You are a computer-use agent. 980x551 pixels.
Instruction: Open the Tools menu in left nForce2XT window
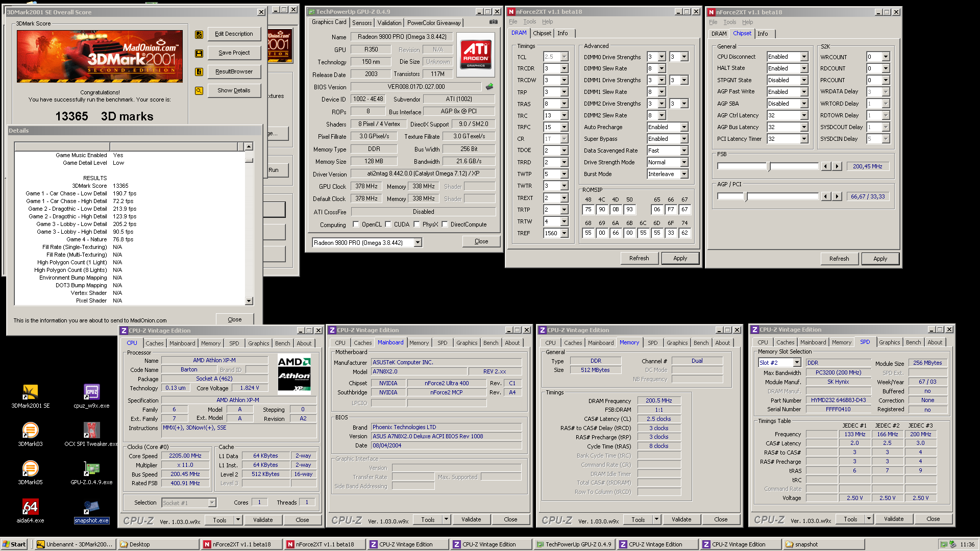click(530, 22)
